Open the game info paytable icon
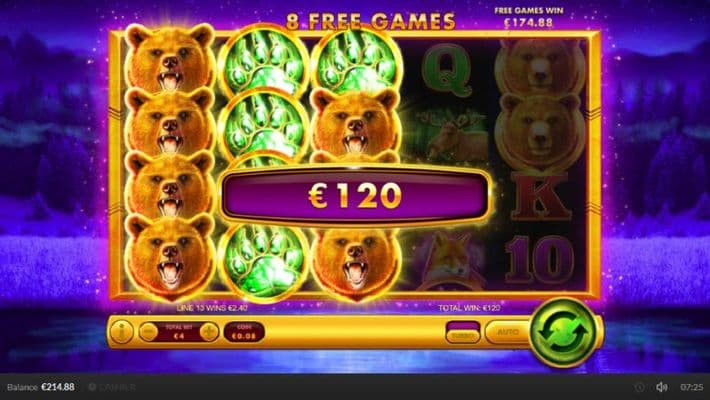 [x=122, y=332]
